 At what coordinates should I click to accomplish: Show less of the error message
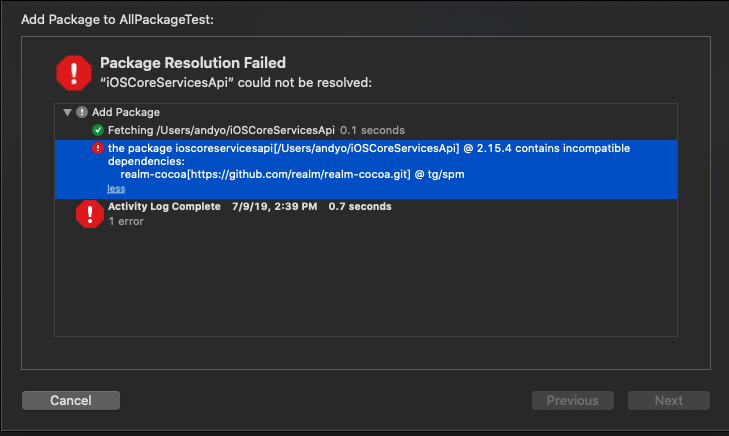[x=116, y=188]
